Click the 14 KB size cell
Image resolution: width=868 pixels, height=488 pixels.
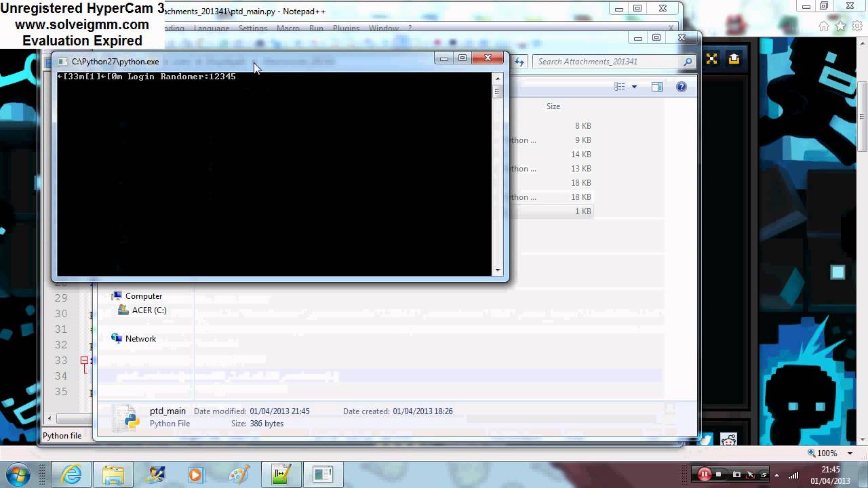click(x=580, y=155)
